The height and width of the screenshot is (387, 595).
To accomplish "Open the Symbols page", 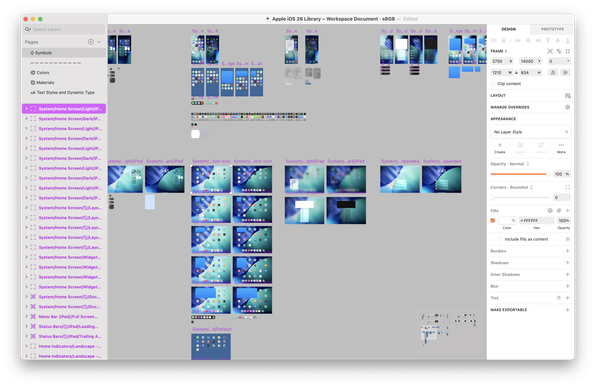I will 64,53.
